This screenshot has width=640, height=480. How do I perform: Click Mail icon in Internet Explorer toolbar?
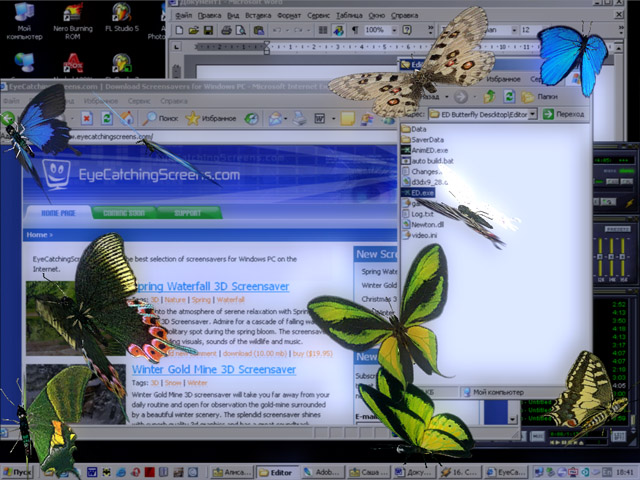(x=275, y=119)
